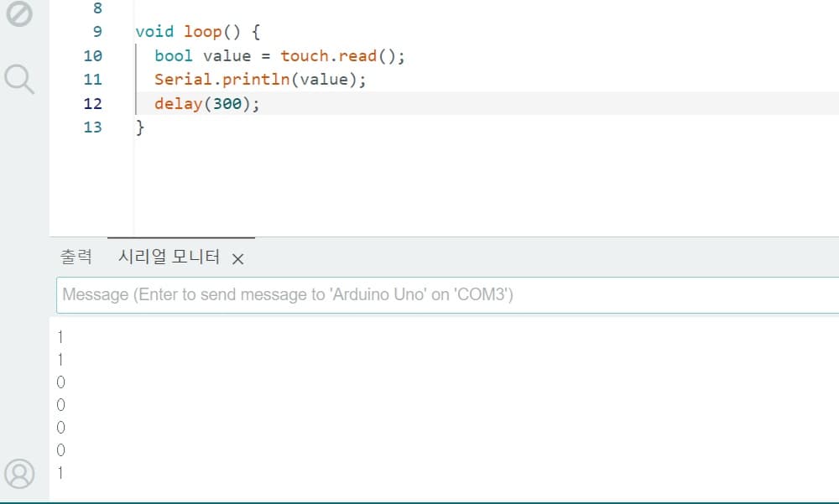Viewport: 839px width, 504px height.
Task: Click the last serial output line
Action: 60,473
